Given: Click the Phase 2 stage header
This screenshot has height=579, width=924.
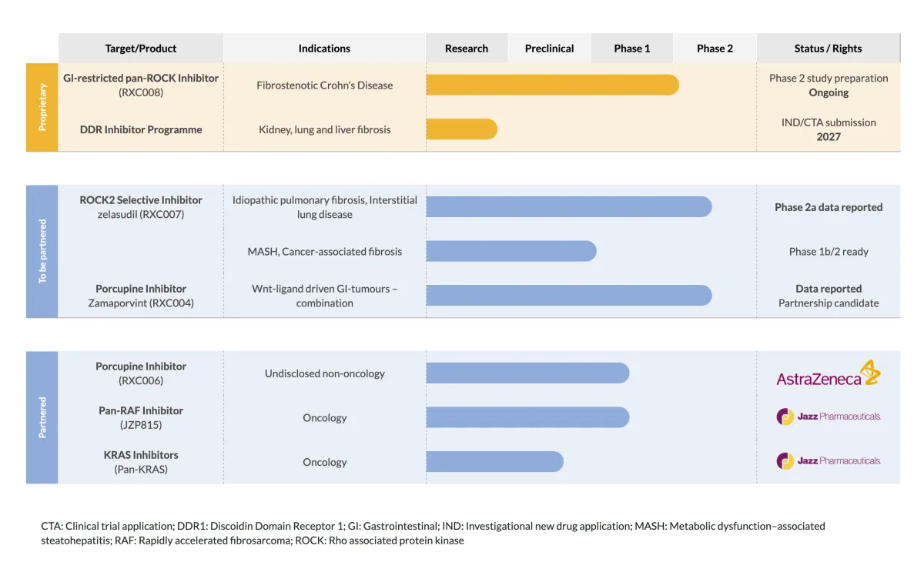Looking at the screenshot, I should (715, 48).
